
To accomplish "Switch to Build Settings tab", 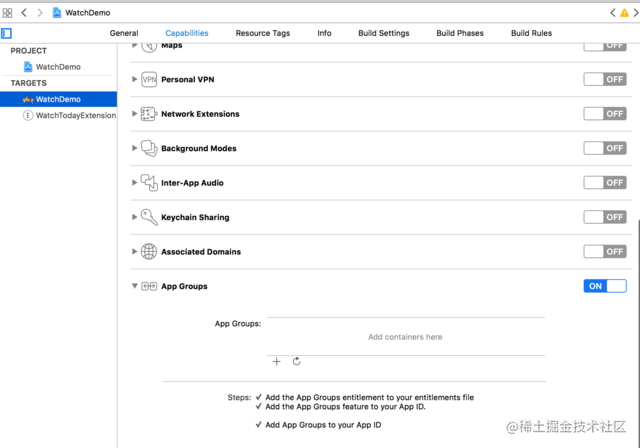I will click(384, 33).
